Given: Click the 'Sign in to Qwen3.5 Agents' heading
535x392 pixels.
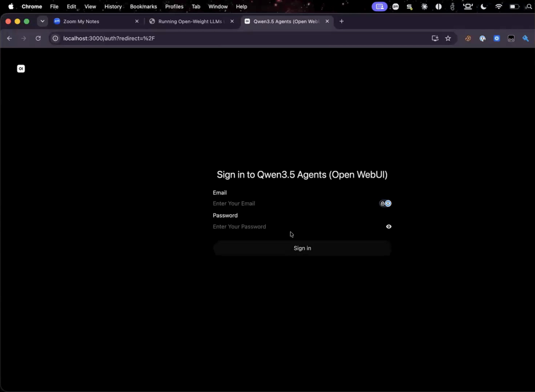Looking at the screenshot, I should pos(302,175).
